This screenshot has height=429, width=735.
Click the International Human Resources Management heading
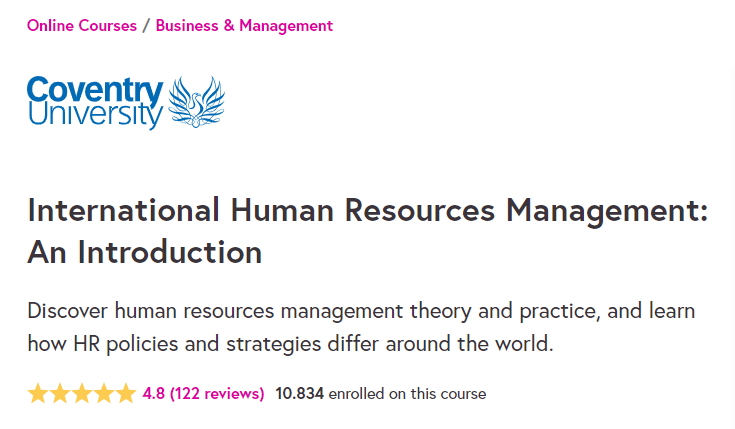368,211
